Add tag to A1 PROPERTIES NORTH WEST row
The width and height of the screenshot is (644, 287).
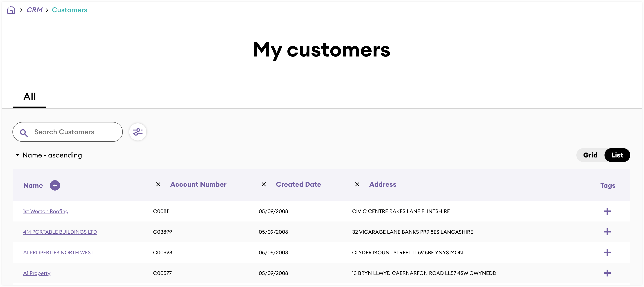[x=607, y=253]
